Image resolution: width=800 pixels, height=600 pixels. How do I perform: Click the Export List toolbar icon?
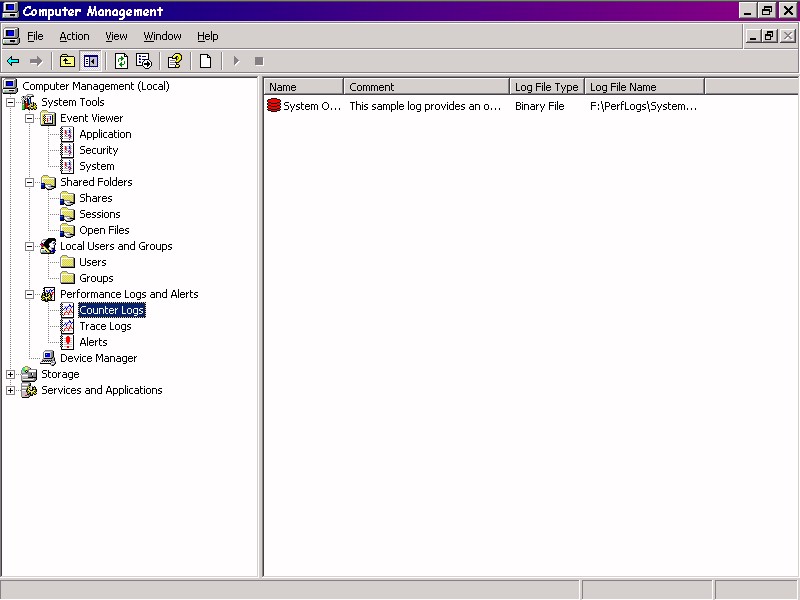click(x=144, y=61)
